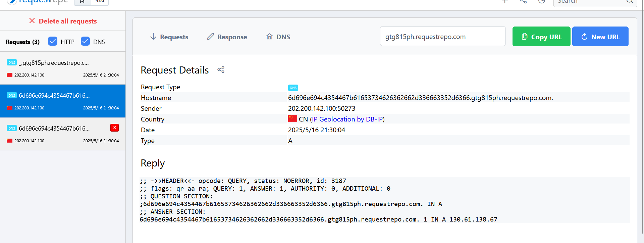Click Delete all requests text
The height and width of the screenshot is (243, 644).
tap(68, 21)
